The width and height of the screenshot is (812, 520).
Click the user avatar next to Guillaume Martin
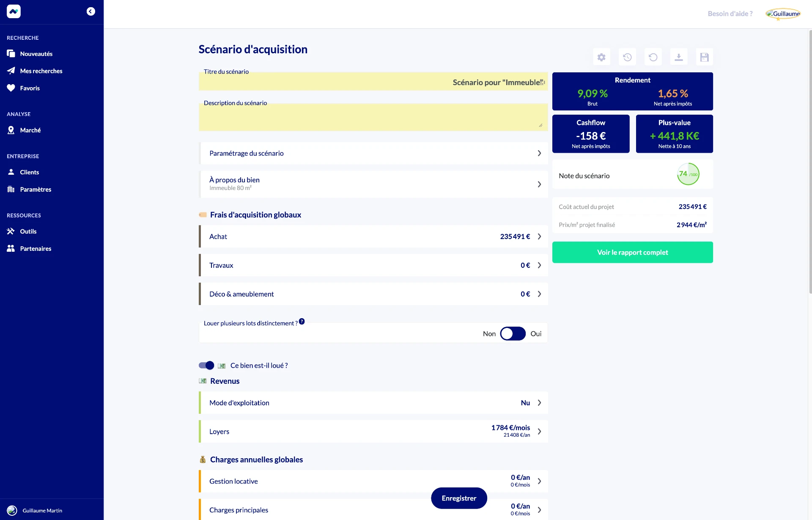pos(12,510)
